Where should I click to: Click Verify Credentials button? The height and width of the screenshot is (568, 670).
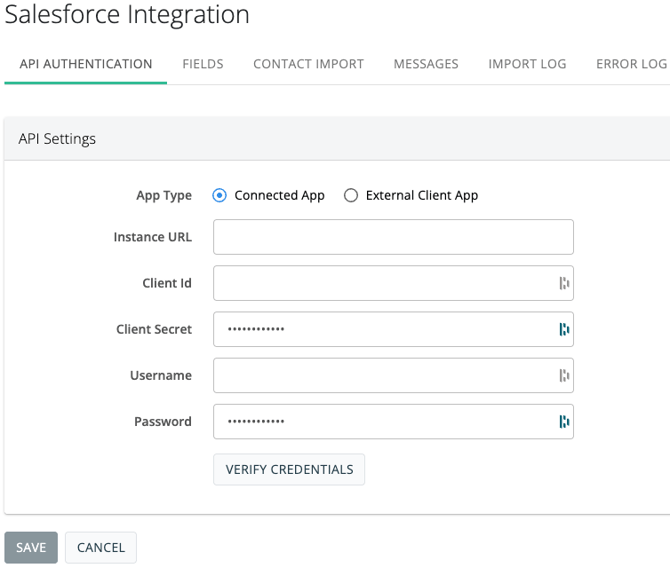click(x=289, y=469)
